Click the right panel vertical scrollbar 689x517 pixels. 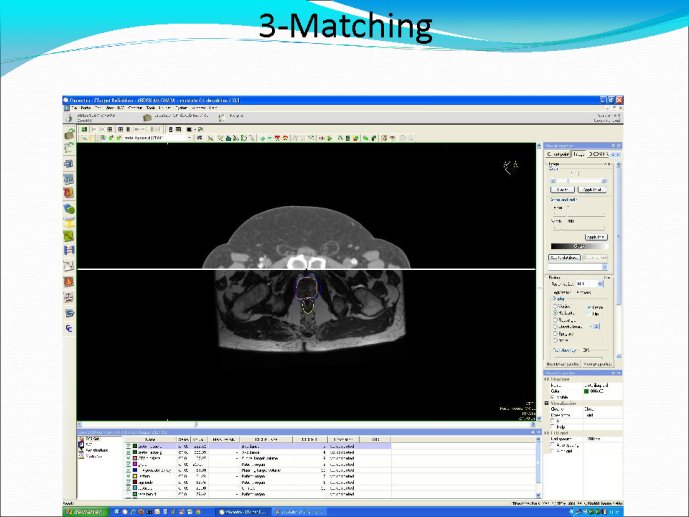click(x=619, y=260)
